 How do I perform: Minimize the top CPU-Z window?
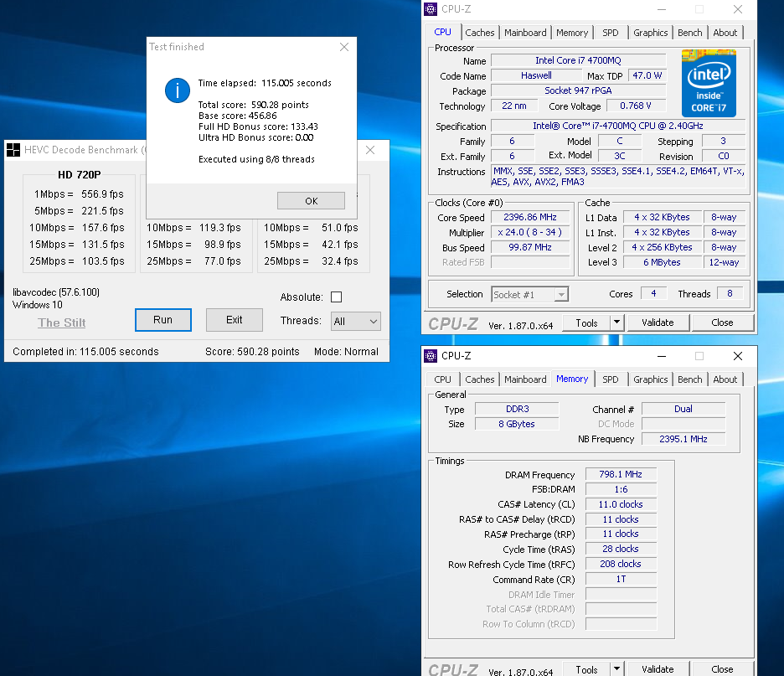point(662,9)
